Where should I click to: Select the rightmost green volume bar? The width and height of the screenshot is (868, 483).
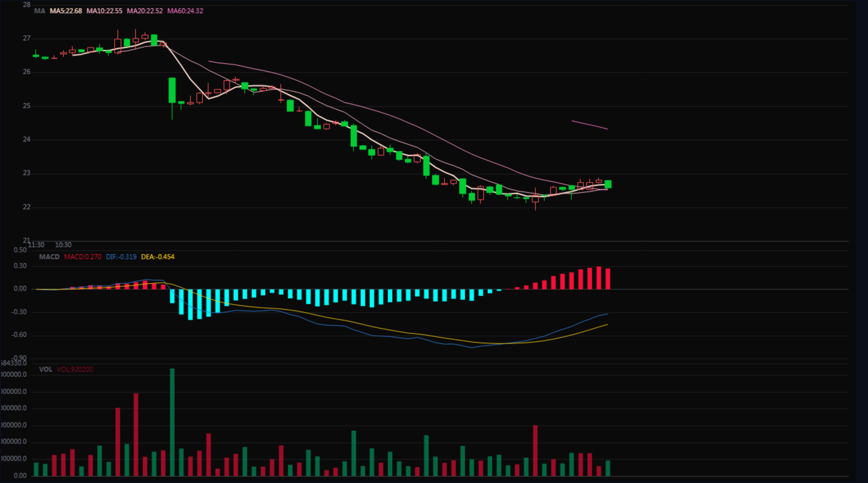(x=608, y=468)
